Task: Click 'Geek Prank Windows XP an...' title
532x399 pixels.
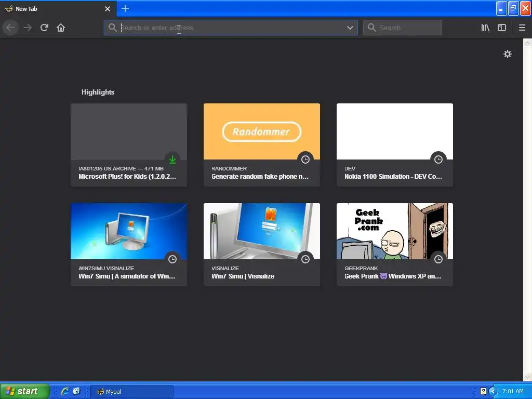Action: point(393,276)
